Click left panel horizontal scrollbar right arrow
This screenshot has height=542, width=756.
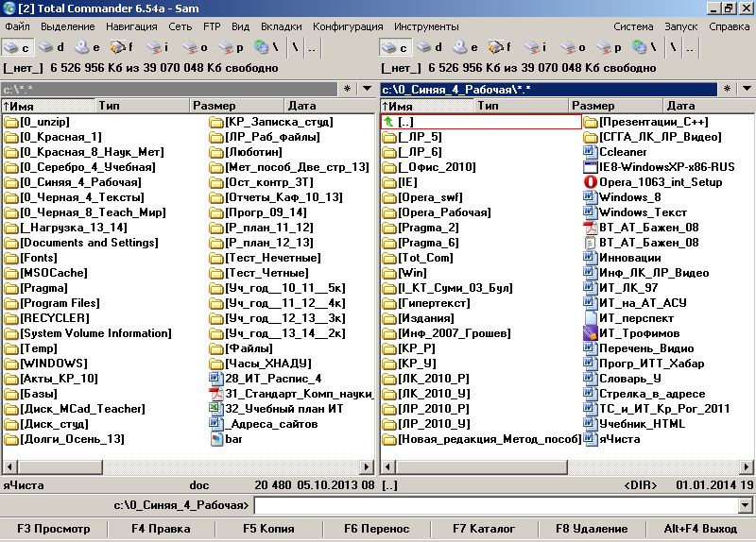coord(368,466)
